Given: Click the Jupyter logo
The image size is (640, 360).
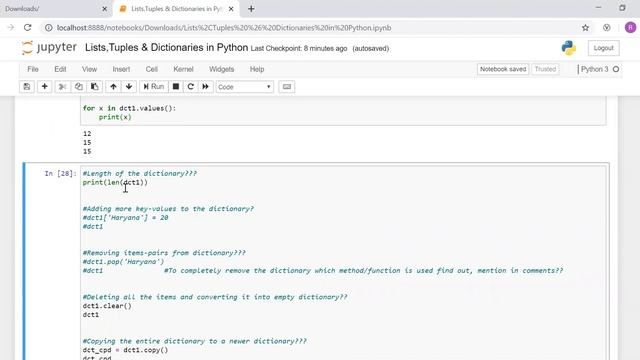Looking at the screenshot, I should 49,48.
